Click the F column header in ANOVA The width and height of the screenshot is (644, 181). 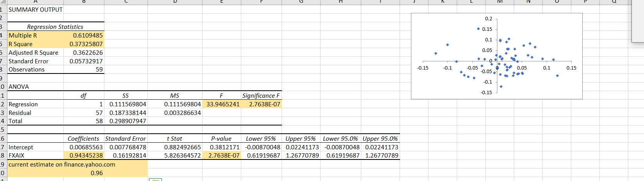point(222,95)
